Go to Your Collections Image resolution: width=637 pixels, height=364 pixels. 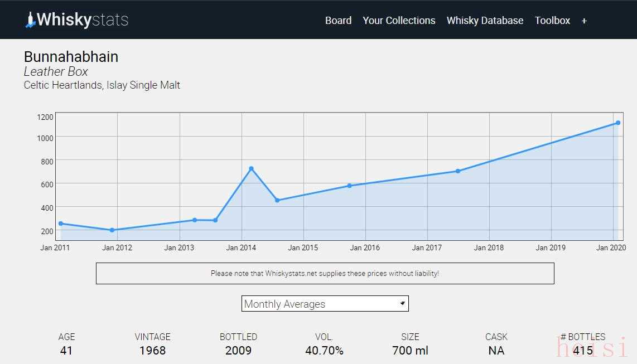point(399,21)
